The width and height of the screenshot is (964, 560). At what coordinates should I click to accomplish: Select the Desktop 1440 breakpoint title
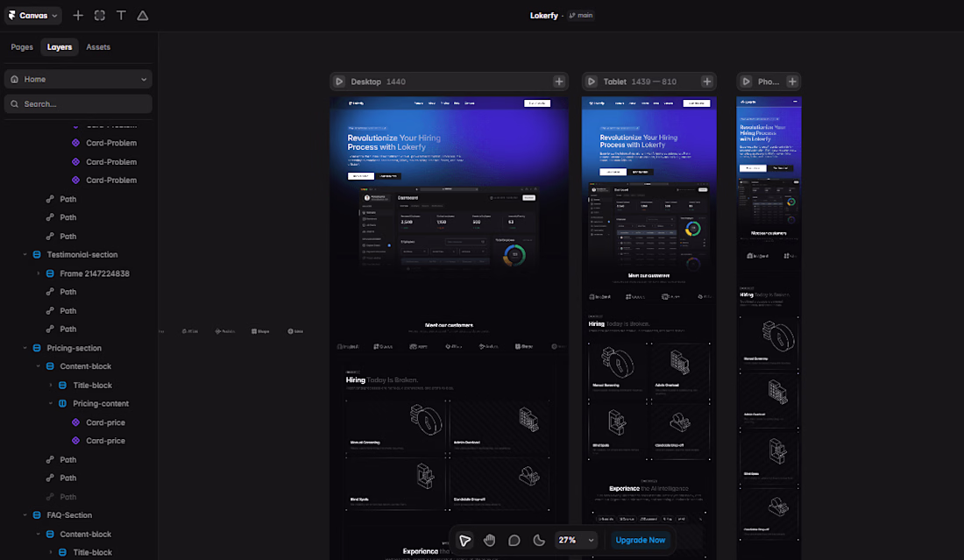(378, 82)
